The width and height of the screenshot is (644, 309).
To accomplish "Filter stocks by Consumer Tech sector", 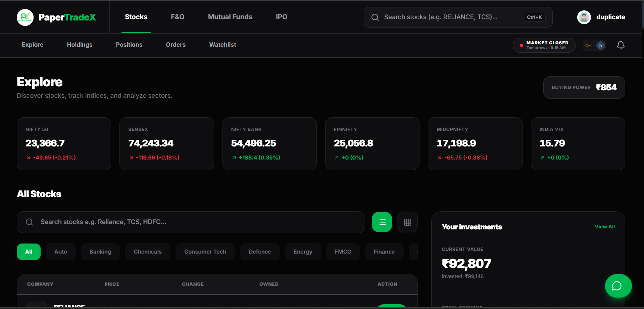I will [x=205, y=252].
